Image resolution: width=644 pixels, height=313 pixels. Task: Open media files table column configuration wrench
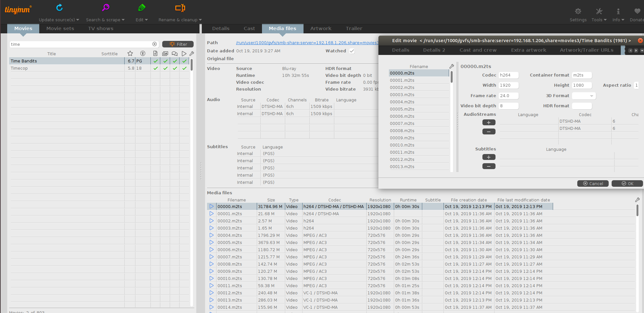coord(637,200)
